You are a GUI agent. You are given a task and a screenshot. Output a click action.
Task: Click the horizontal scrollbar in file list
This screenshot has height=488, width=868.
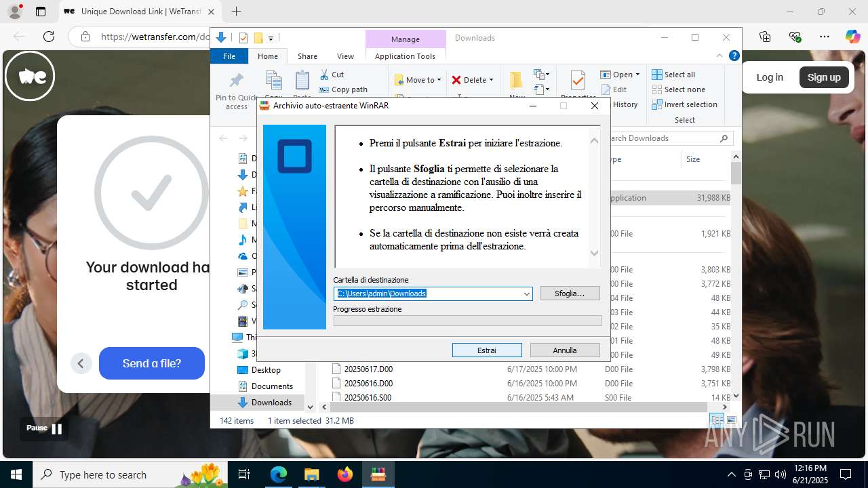click(519, 407)
